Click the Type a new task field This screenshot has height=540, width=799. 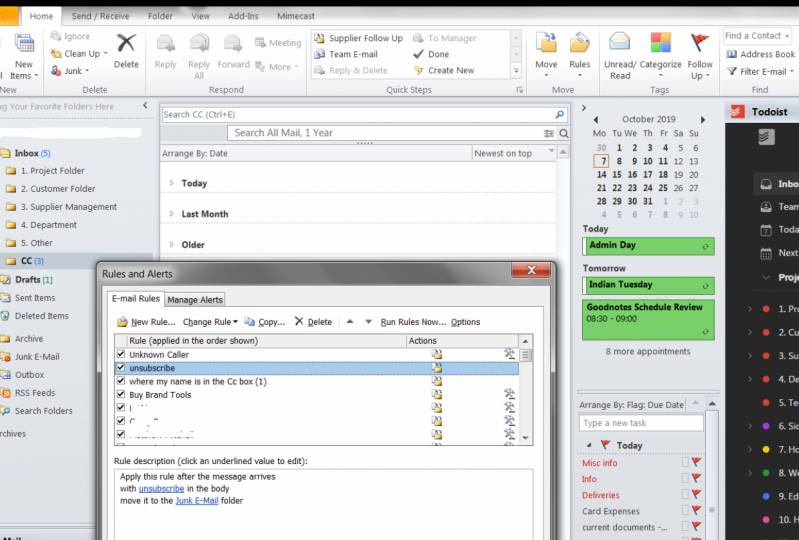(x=641, y=423)
